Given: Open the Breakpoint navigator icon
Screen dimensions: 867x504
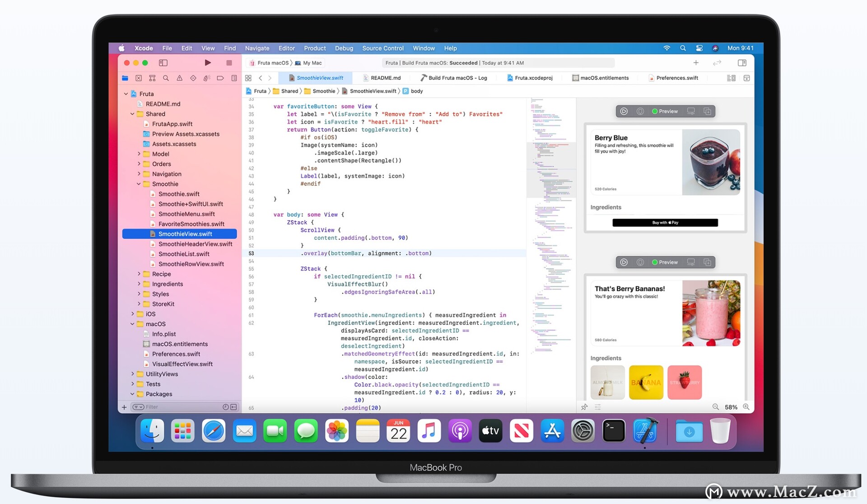Looking at the screenshot, I should click(x=220, y=78).
